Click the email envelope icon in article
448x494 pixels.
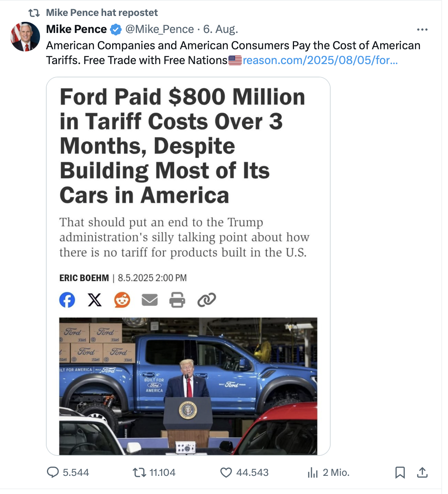pos(150,300)
